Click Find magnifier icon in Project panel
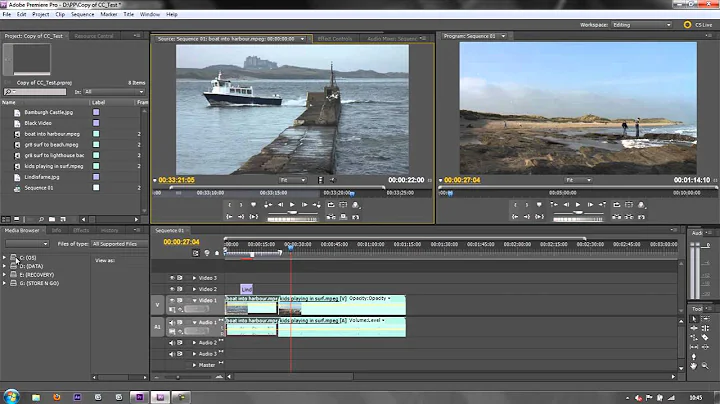This screenshot has width=720, height=404. point(41,219)
